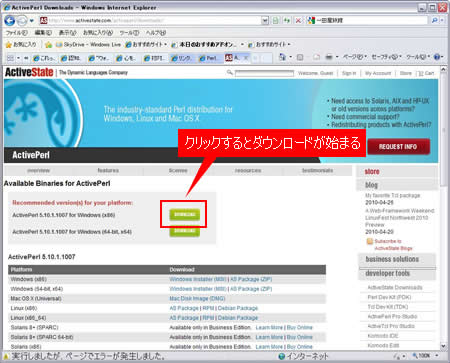Toggle the Compatibility View button
450x363 pixels.
pyautogui.click(x=276, y=21)
